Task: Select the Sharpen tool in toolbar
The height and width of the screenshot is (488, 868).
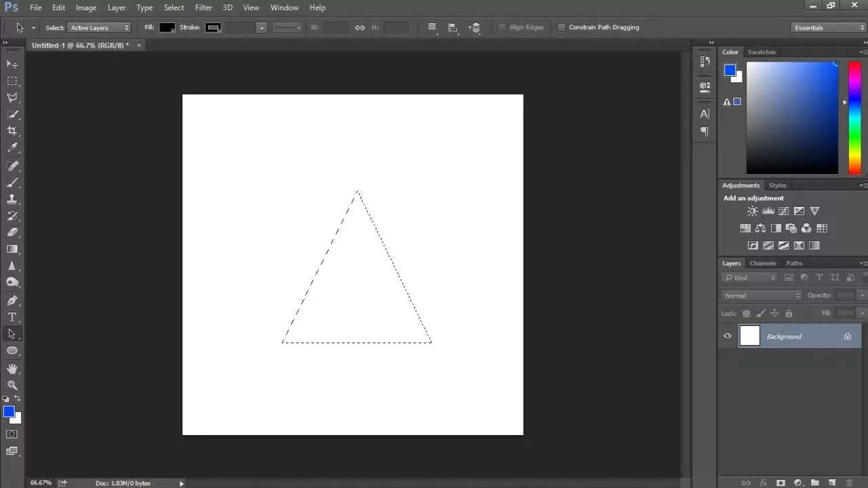Action: (x=12, y=266)
